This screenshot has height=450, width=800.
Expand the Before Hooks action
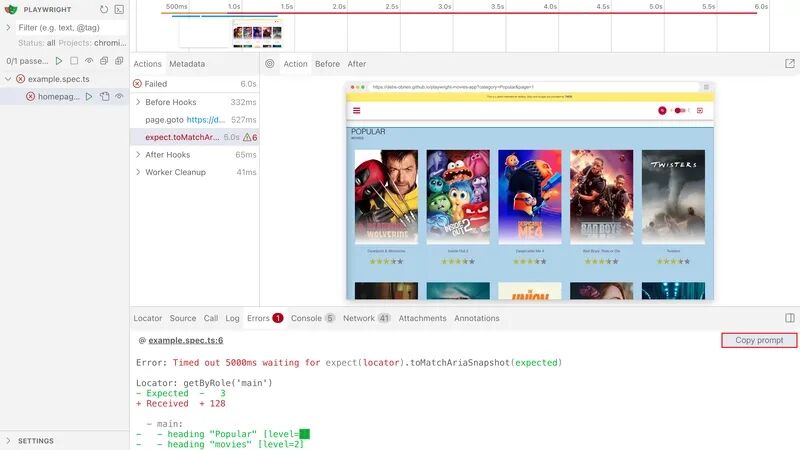pos(138,102)
